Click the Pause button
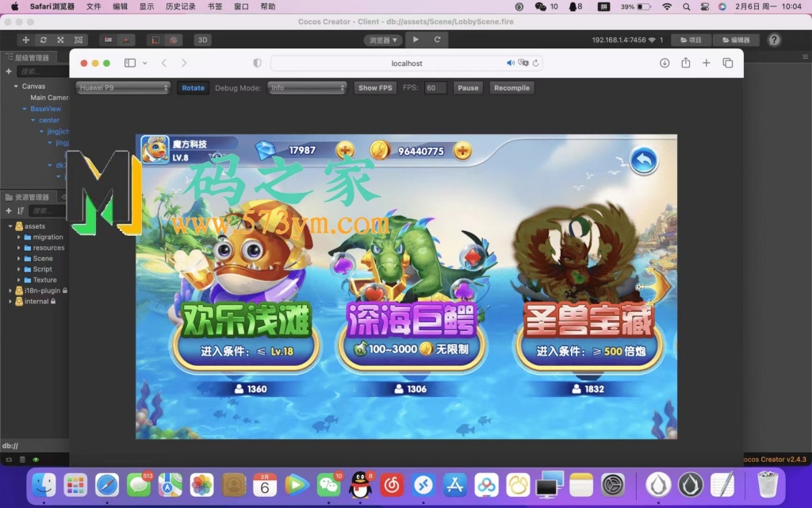Image resolution: width=812 pixels, height=508 pixels. (468, 87)
